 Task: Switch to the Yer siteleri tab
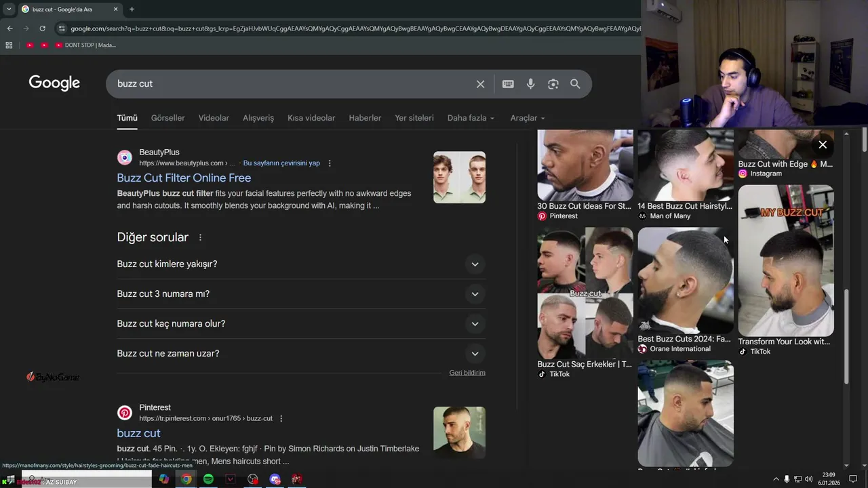coord(414,118)
